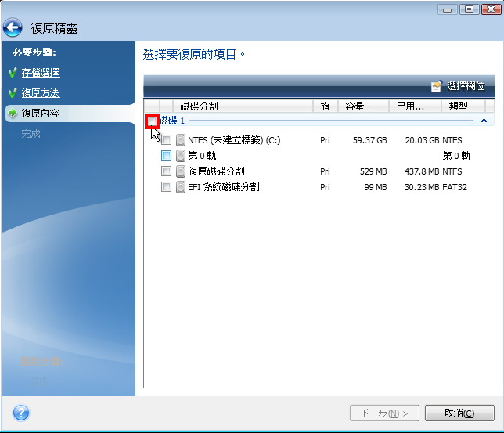Click the 復原磁碟分割 drive icon
Image resolution: width=504 pixels, height=433 pixels.
click(181, 171)
